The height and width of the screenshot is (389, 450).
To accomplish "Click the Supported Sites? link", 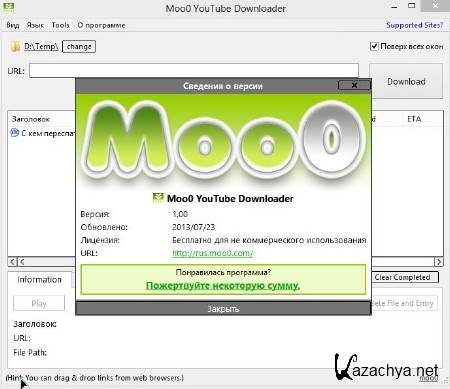I will [414, 25].
